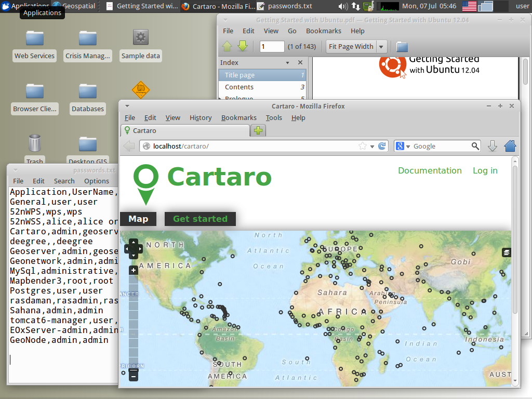Screen dimensions: 532x399
Task: Open the orange diamond desktop icon
Action: pyautogui.click(x=140, y=90)
